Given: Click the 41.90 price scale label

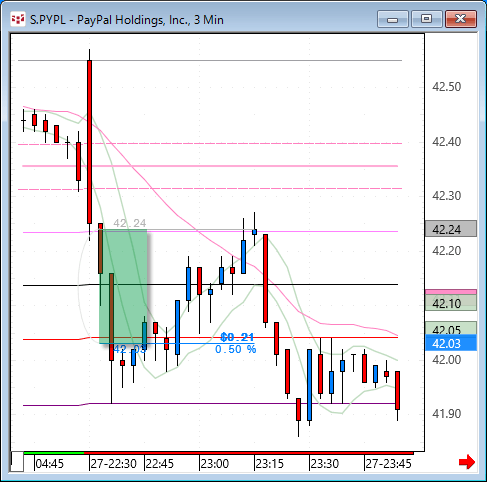Looking at the screenshot, I should pos(447,414).
